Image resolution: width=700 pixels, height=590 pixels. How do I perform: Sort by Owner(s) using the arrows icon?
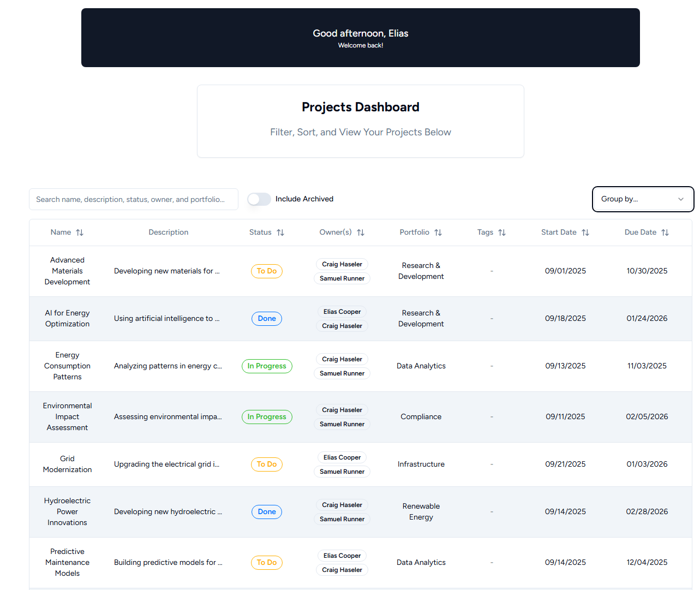click(361, 233)
